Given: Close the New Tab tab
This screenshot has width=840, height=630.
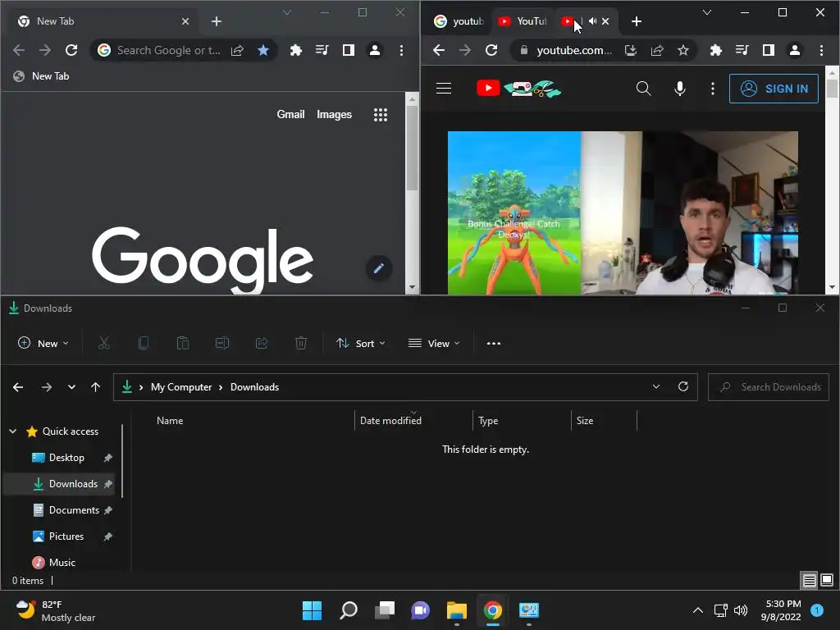Looking at the screenshot, I should point(185,21).
